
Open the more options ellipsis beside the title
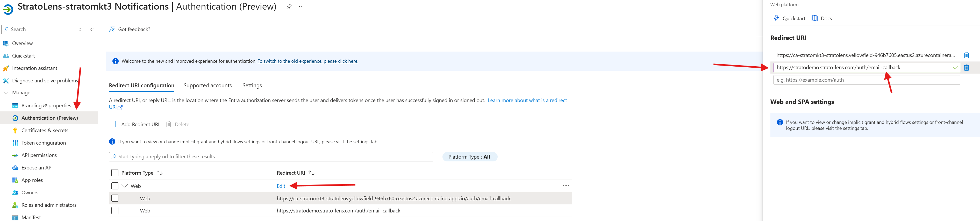[x=301, y=6]
